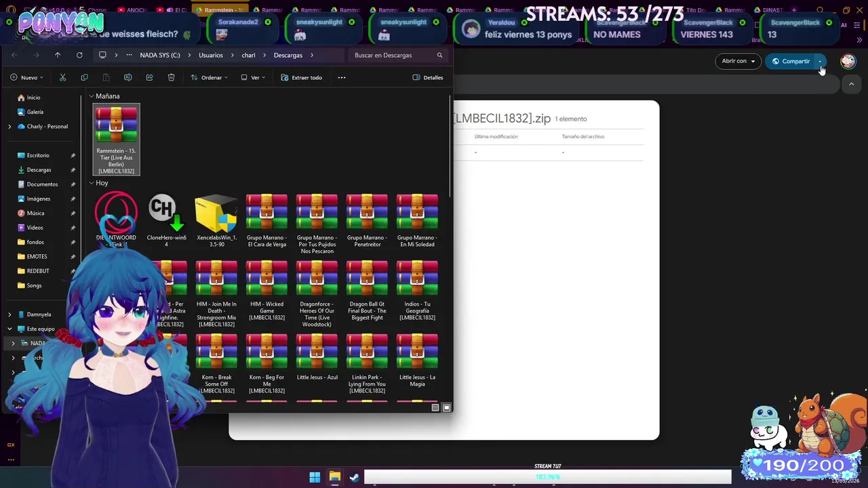Click the search magnifier icon in Descargas search
This screenshot has width=868, height=488.
click(x=439, y=55)
